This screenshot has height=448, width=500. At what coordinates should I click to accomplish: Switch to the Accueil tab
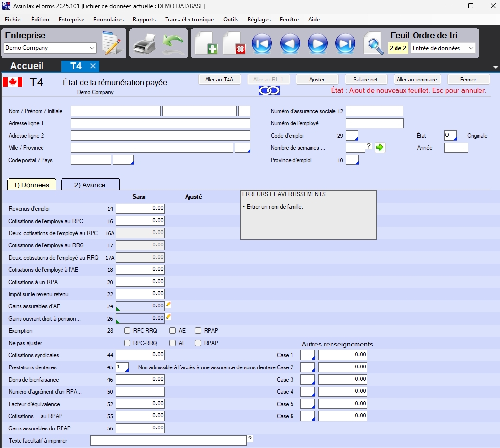(x=27, y=66)
